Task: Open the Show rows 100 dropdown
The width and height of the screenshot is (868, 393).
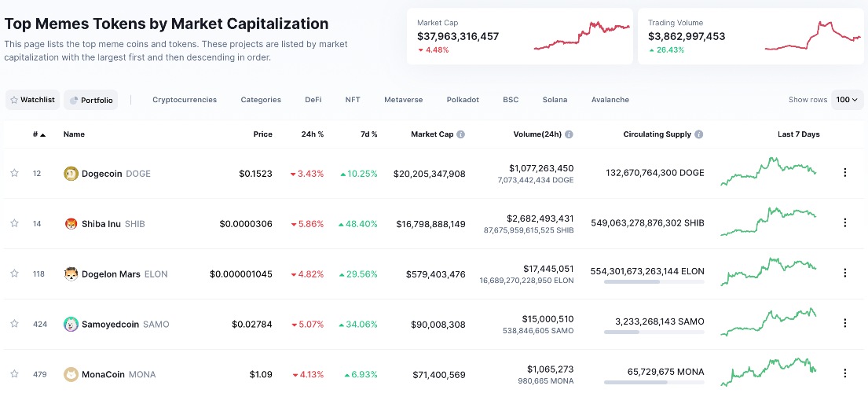Action: (847, 100)
